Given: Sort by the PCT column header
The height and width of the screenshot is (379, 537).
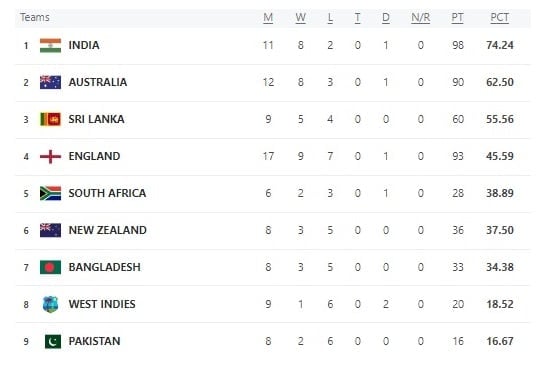Looking at the screenshot, I should coord(499,17).
